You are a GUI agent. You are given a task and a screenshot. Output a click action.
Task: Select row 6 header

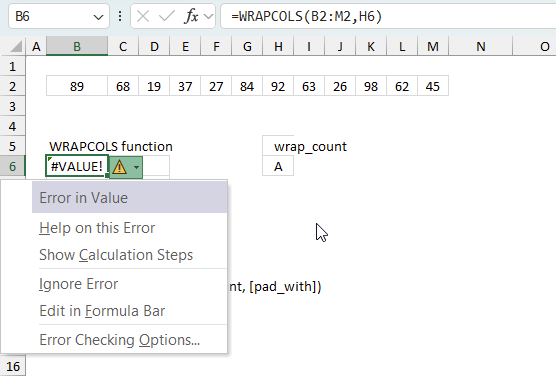[x=13, y=166]
